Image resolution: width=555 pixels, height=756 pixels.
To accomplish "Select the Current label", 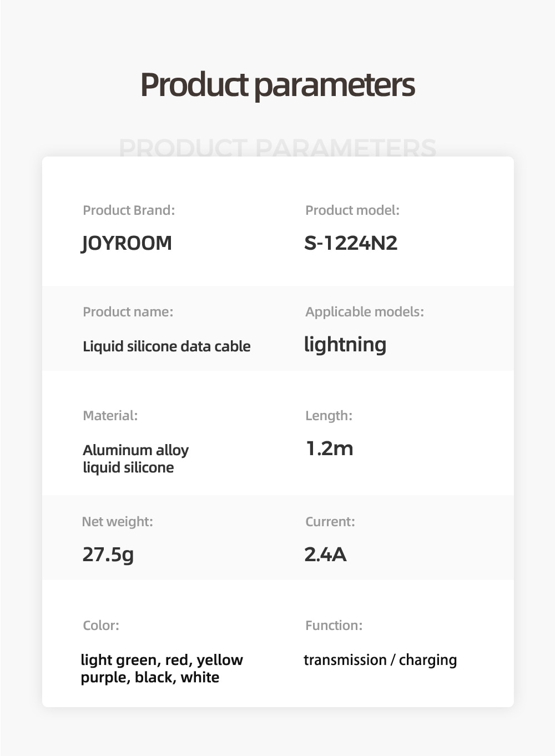I will [330, 522].
